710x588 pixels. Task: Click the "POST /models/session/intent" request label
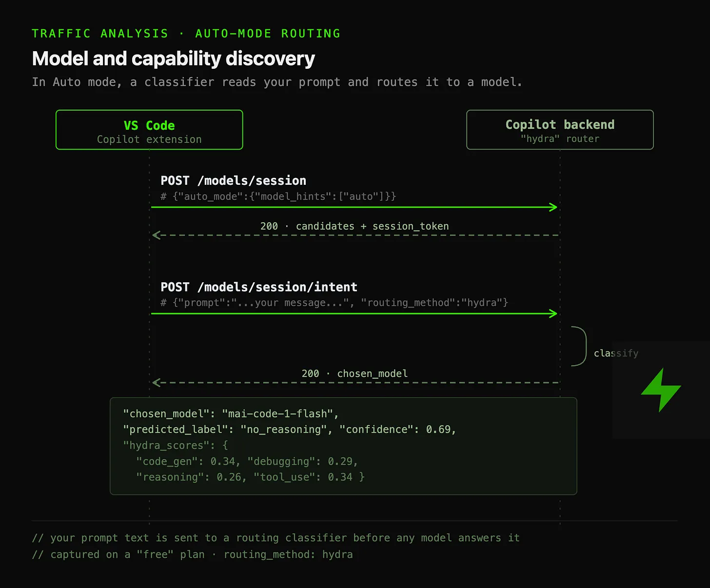pos(259,287)
